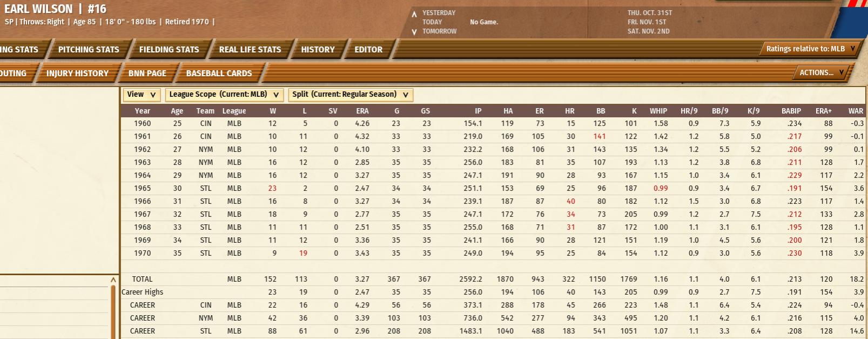The height and width of the screenshot is (339, 868).
Task: Open the Injury History tab
Action: pyautogui.click(x=77, y=74)
